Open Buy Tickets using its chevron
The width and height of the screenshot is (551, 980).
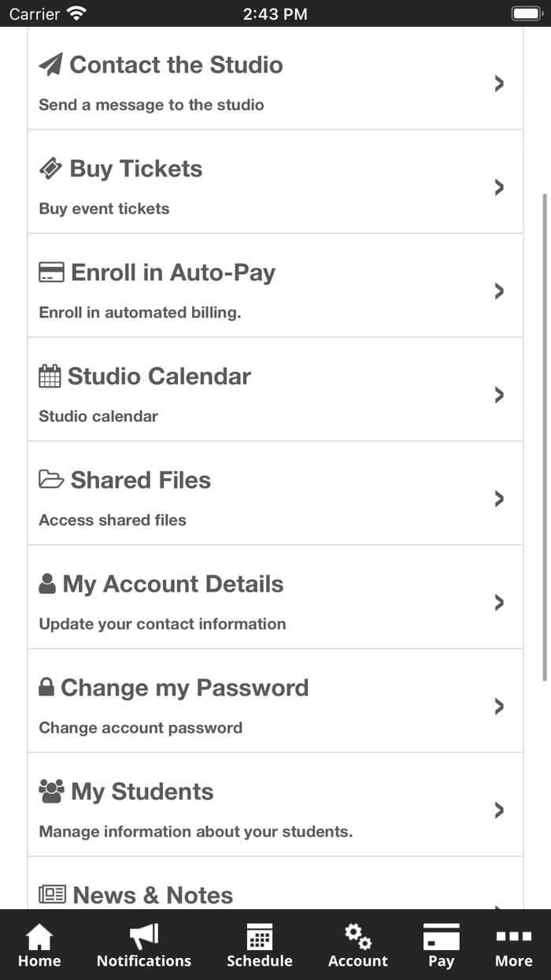(x=499, y=187)
